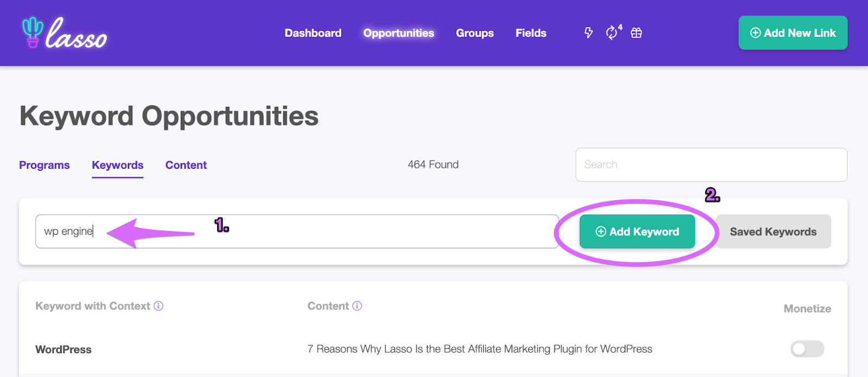Viewport: 868px width, 377px height.
Task: Click the Lasso cactus logo
Action: click(64, 33)
